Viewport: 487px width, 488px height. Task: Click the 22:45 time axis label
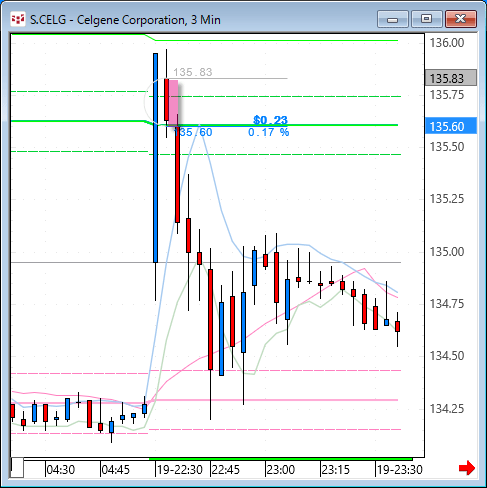point(226,470)
